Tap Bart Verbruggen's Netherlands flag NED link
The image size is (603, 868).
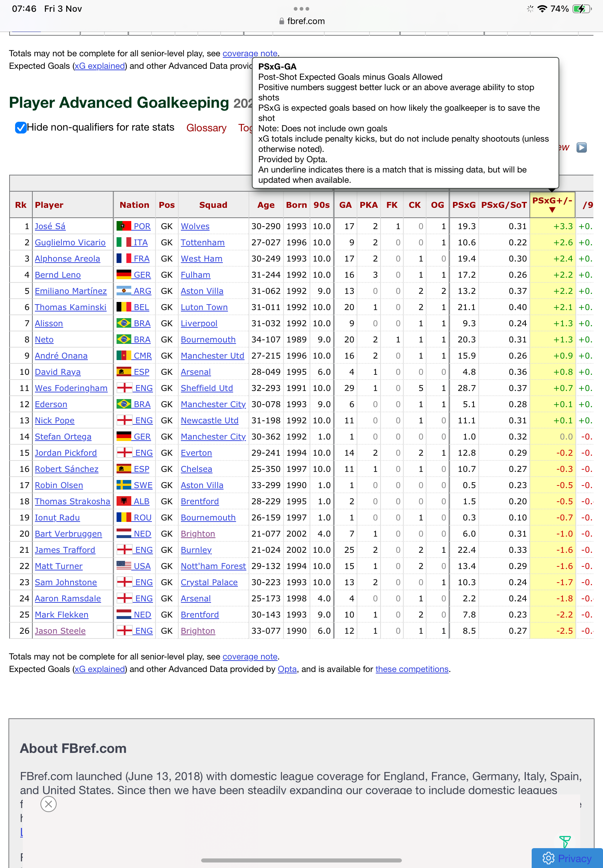tap(134, 534)
